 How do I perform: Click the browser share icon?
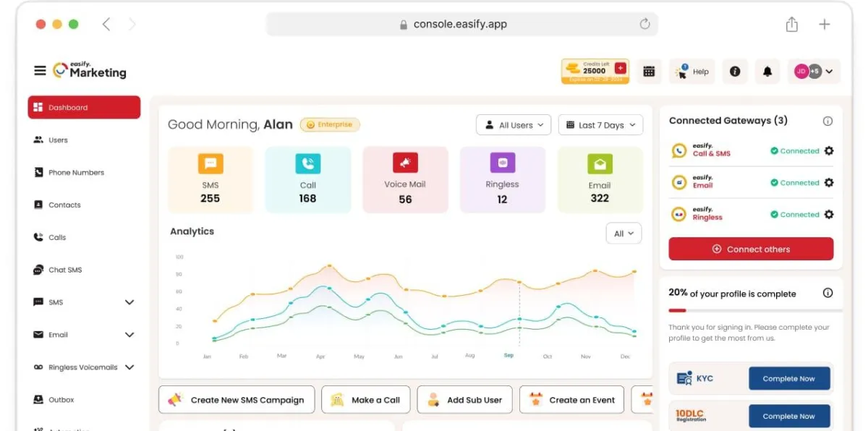[792, 24]
